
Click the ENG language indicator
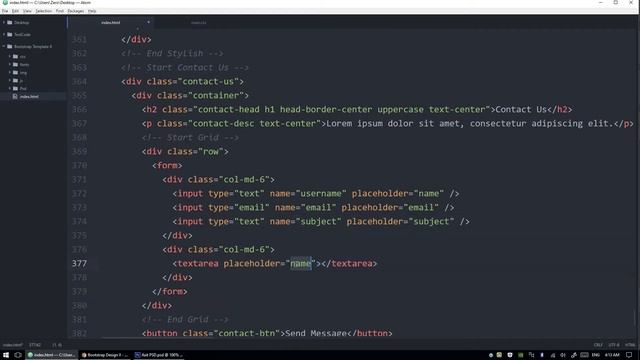(x=596, y=355)
